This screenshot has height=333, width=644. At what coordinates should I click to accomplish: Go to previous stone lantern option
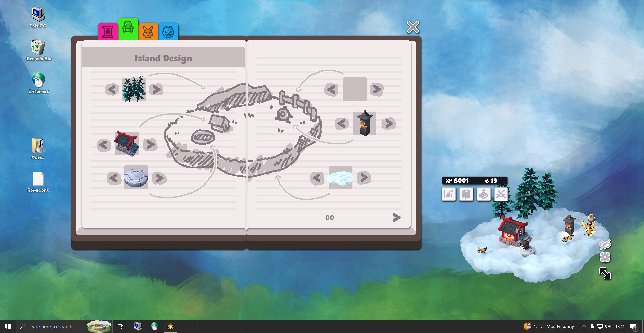coord(342,124)
